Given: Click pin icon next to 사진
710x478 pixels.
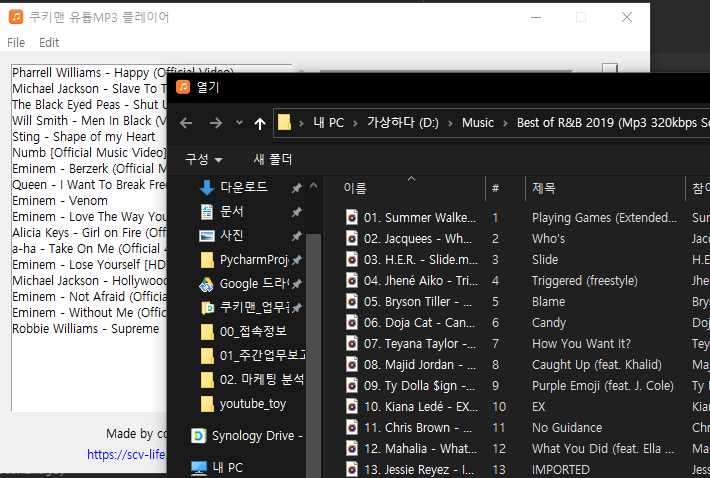Looking at the screenshot, I should click(x=297, y=235).
